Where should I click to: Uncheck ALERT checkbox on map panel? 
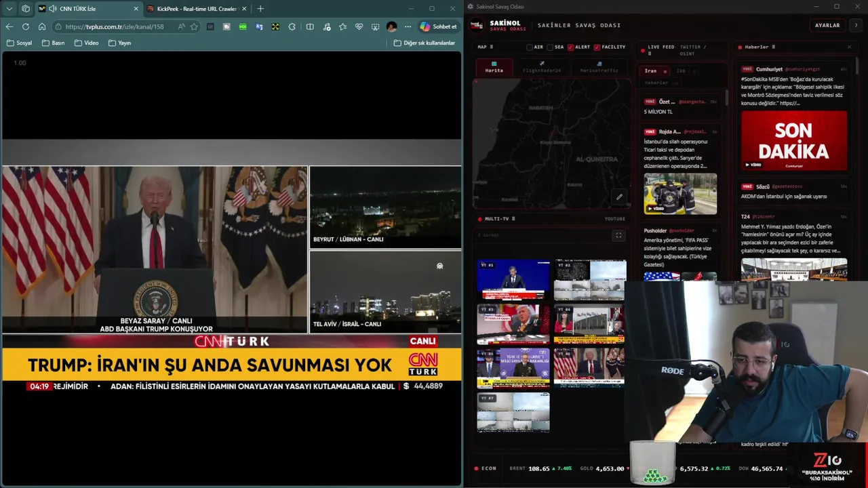570,47
